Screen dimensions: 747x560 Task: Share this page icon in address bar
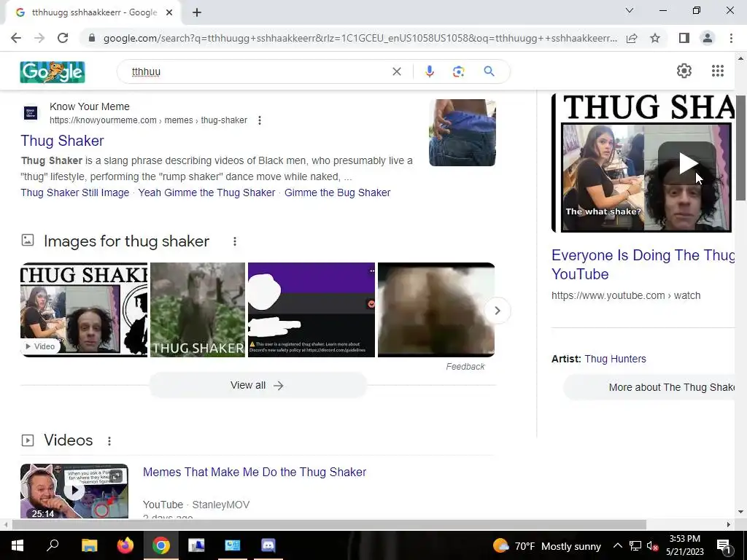(632, 38)
